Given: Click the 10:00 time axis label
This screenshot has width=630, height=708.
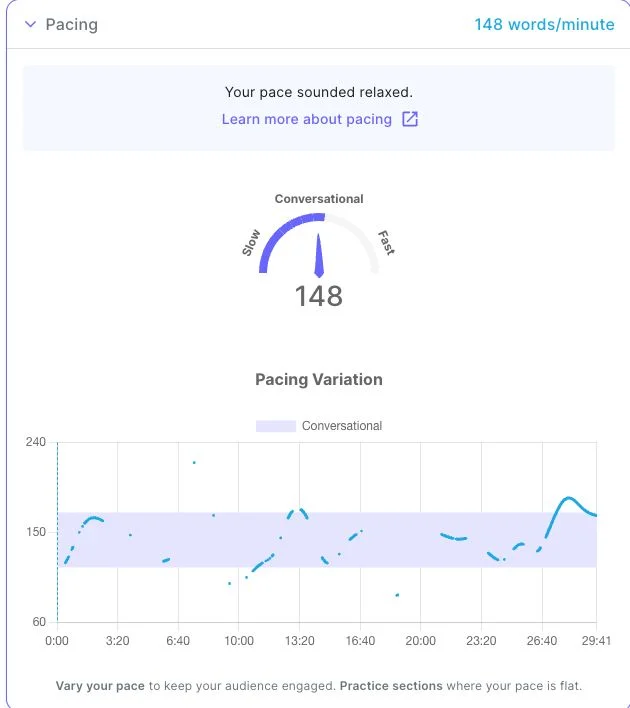Looking at the screenshot, I should (239, 641).
